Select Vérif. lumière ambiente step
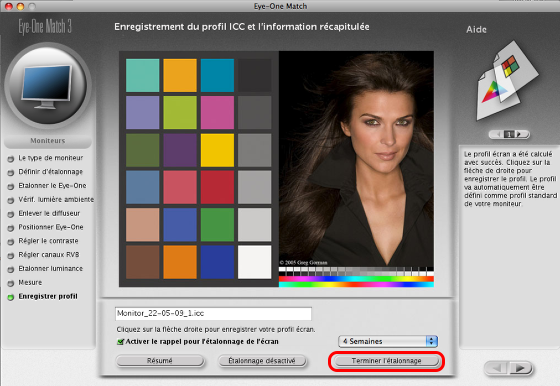The height and width of the screenshot is (386, 560). (x=56, y=199)
